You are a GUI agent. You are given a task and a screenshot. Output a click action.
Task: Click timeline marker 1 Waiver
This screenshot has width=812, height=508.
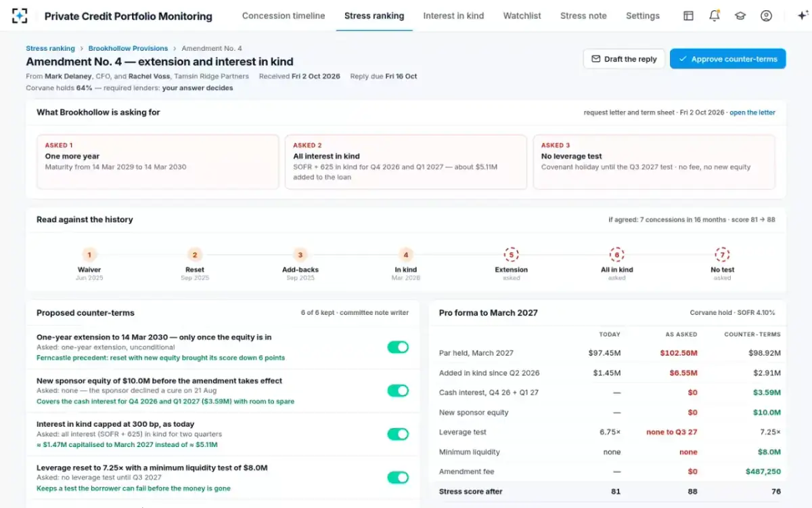[x=89, y=255]
